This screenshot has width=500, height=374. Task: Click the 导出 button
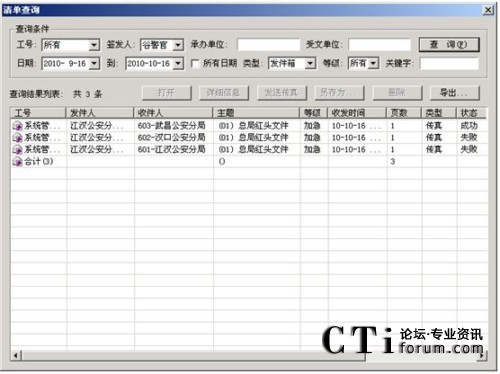pyautogui.click(x=455, y=93)
